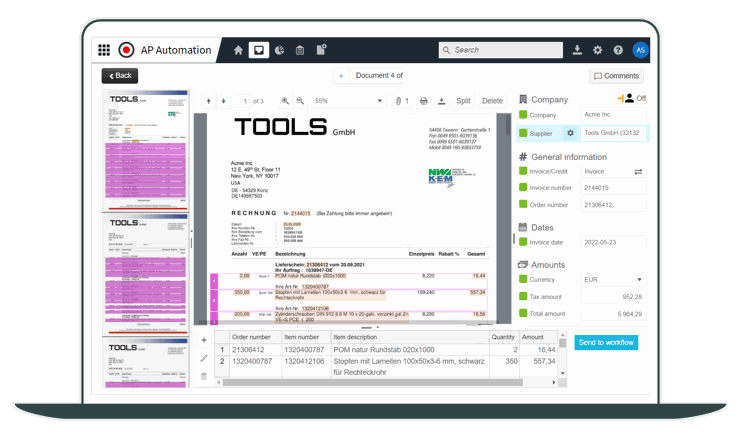The image size is (742, 438).
Task: Toggle the green Total amount checkbox
Action: pyautogui.click(x=523, y=313)
